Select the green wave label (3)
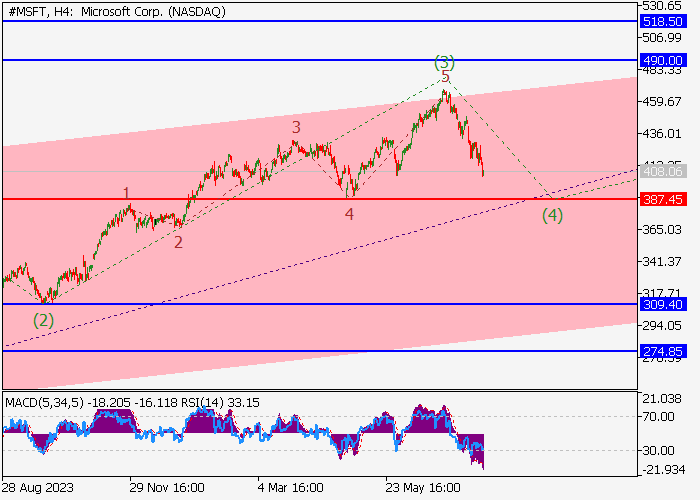The height and width of the screenshot is (500, 700). coord(444,62)
